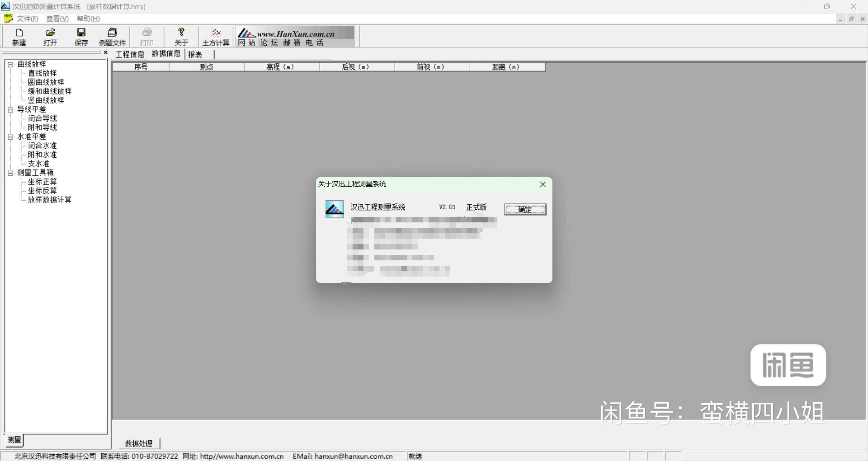Select 坐标正算 in the tree
Viewport: 868px width, 461px height.
pyautogui.click(x=42, y=182)
